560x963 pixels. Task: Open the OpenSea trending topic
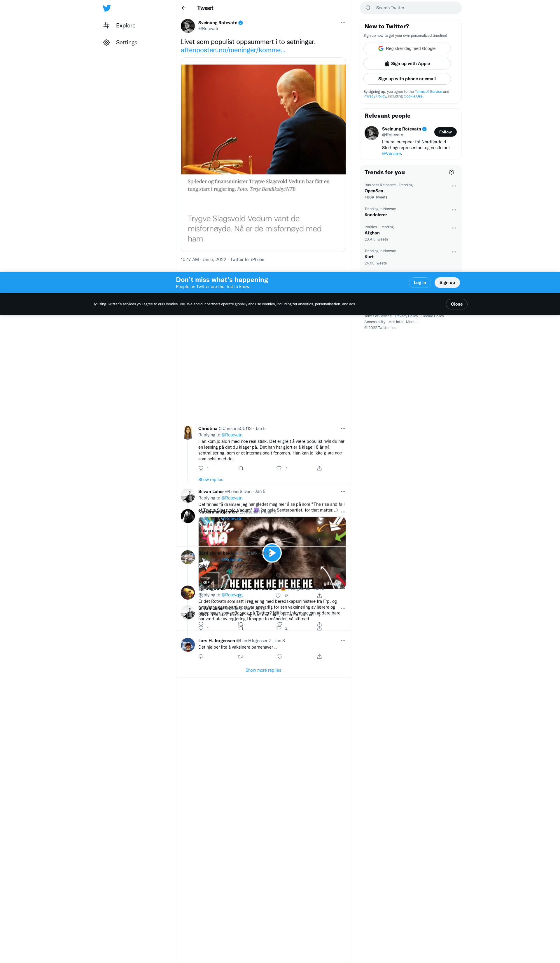coord(374,191)
